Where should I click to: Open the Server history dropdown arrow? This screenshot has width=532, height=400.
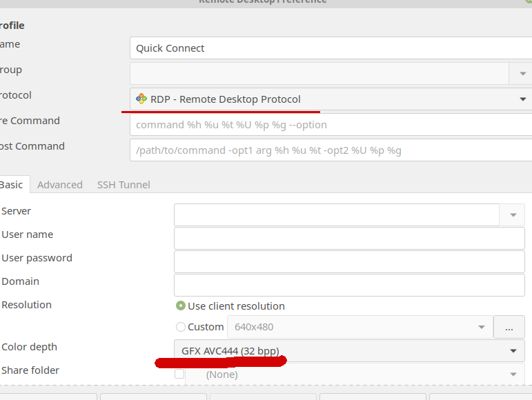(513, 215)
